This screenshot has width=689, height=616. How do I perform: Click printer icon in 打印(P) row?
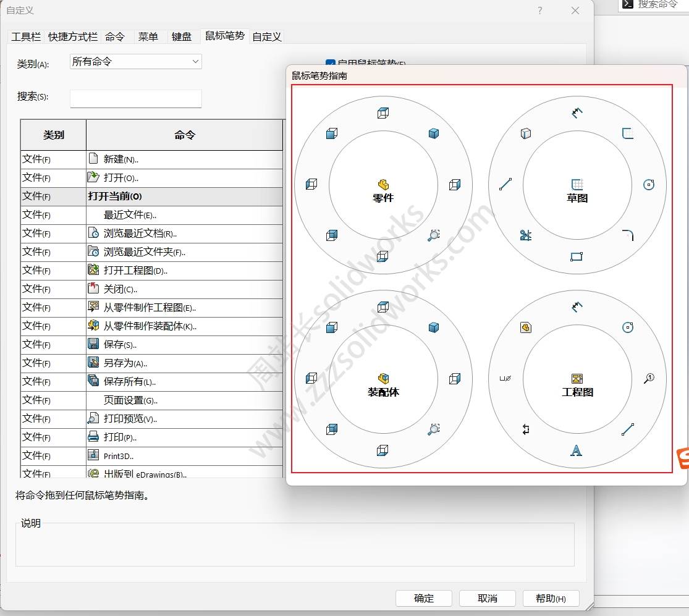[93, 437]
